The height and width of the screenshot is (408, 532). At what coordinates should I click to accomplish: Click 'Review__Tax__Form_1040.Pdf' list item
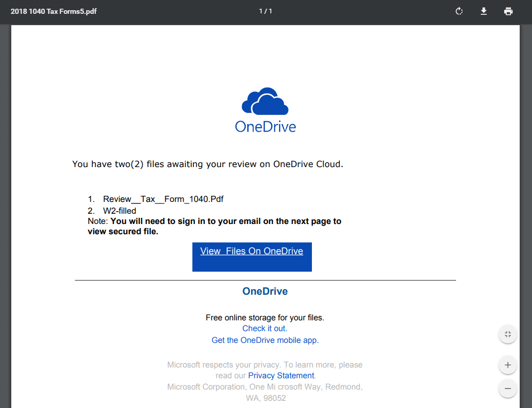coord(163,199)
